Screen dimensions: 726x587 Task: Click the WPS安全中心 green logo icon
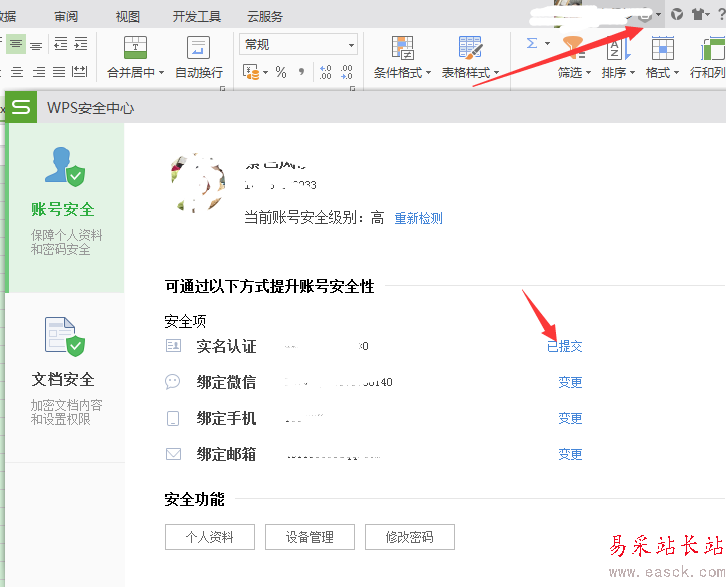[x=21, y=107]
